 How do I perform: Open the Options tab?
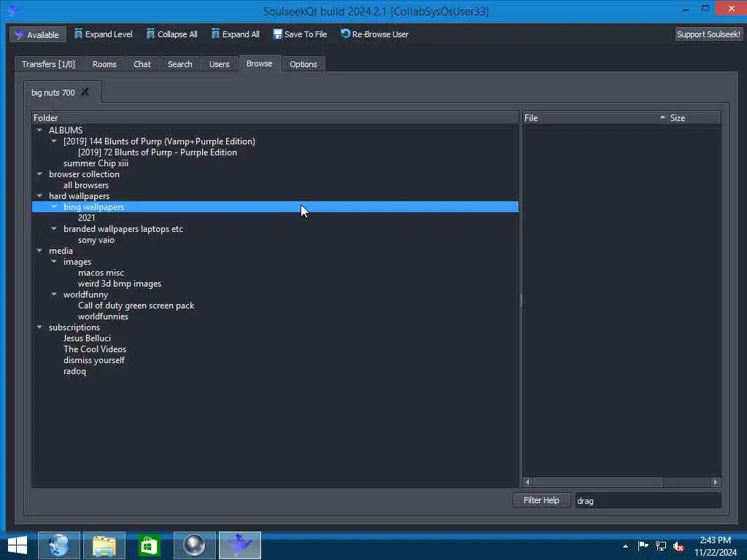click(303, 64)
